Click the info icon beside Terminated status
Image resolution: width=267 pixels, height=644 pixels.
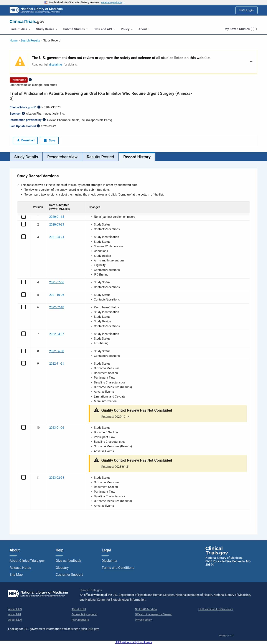(x=30, y=80)
